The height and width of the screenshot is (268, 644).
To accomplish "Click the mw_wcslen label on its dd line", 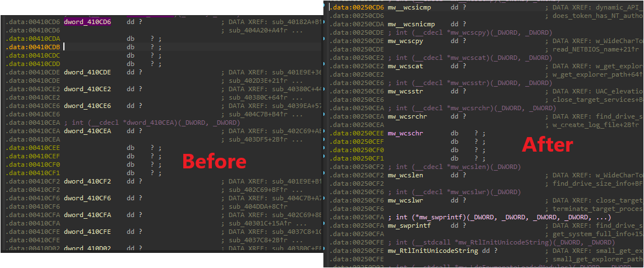I will tap(405, 175).
